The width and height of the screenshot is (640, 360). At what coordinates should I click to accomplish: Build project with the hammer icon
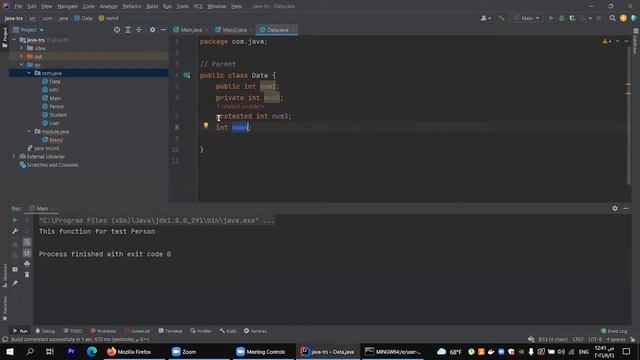(501, 18)
